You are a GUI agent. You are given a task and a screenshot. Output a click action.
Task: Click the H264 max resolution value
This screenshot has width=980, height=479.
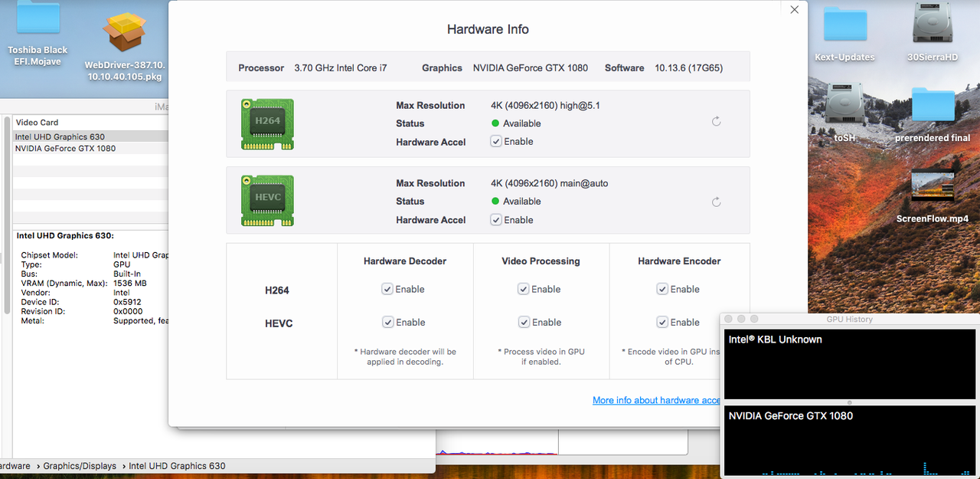click(x=545, y=106)
